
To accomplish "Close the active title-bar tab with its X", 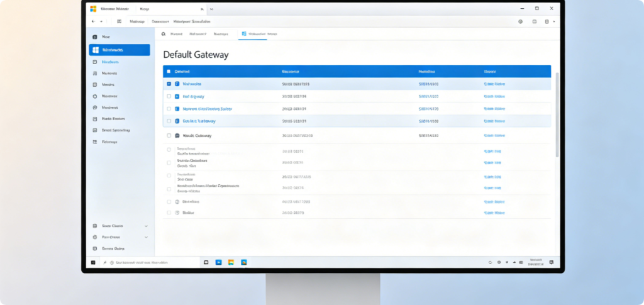I will pos(202,9).
